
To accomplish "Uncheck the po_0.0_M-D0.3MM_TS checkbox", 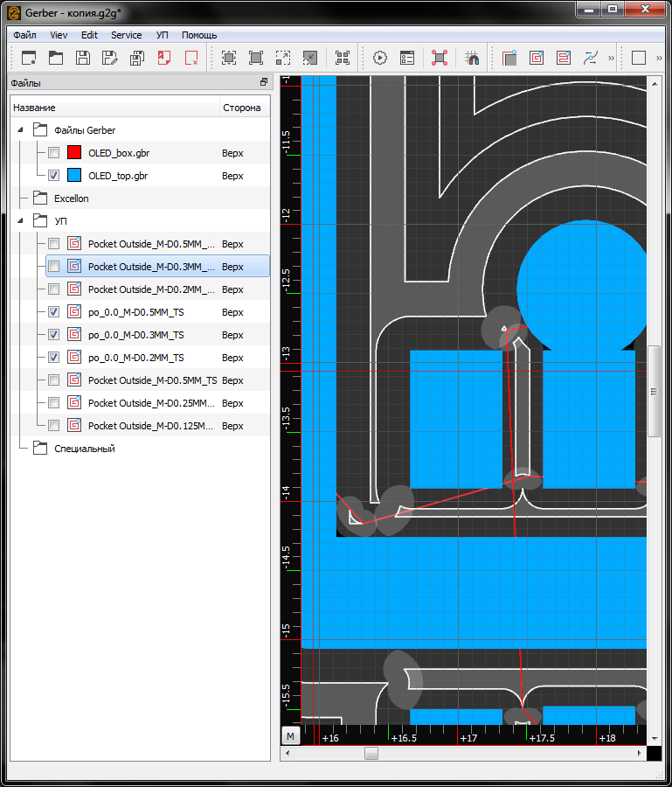I will point(53,334).
